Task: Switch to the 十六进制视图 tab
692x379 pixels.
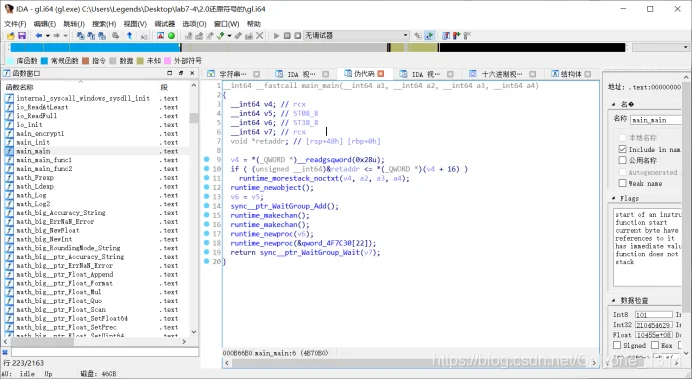Action: [501, 74]
